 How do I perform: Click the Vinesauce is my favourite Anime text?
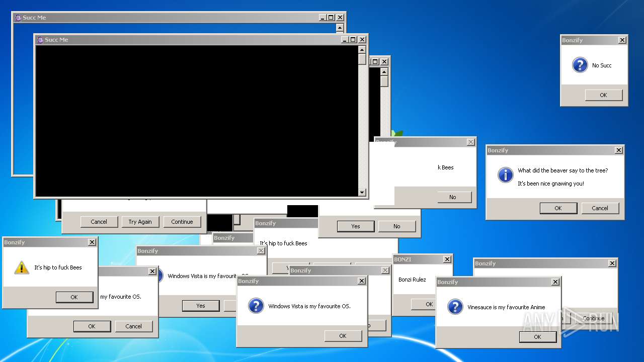coord(506,307)
